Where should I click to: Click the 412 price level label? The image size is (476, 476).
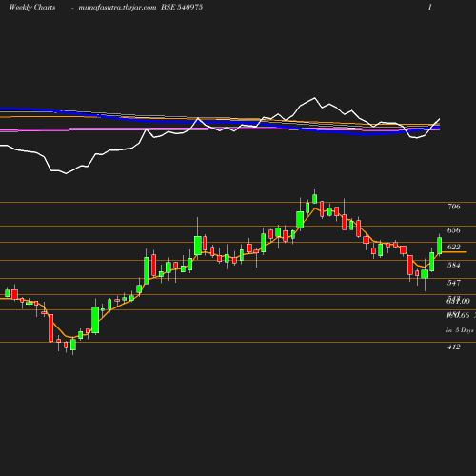454,347
